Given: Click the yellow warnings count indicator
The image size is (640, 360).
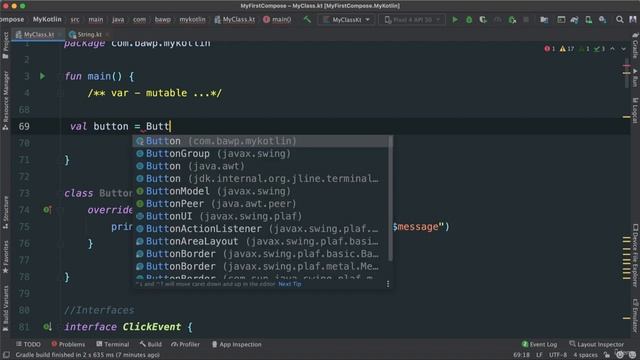Looking at the screenshot, I should click(567, 49).
